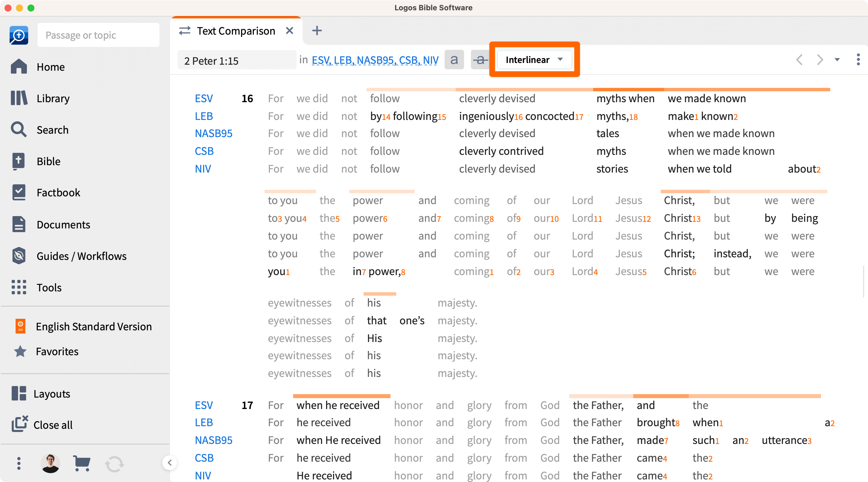The image size is (868, 482).
Task: Open Layouts panel
Action: 40,394
